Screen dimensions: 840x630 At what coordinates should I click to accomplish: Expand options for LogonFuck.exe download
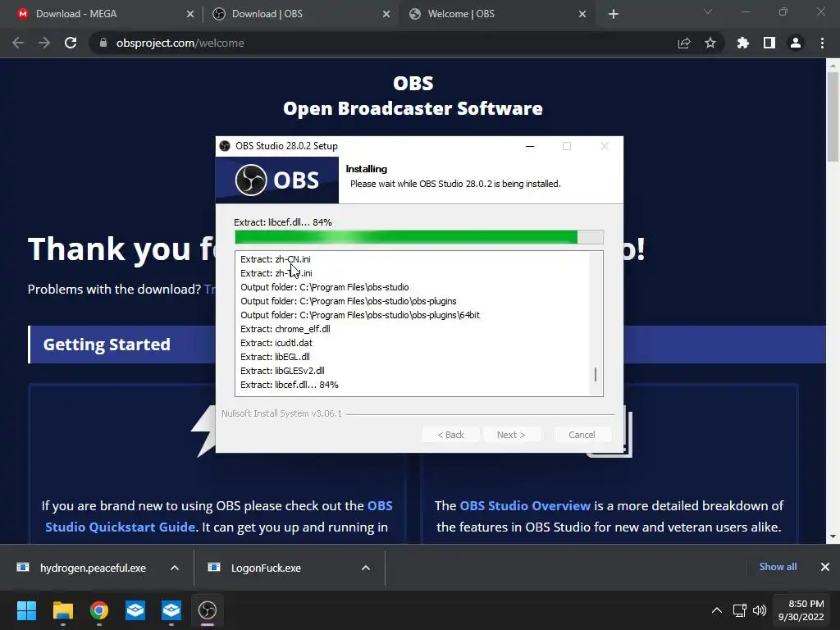coord(366,568)
